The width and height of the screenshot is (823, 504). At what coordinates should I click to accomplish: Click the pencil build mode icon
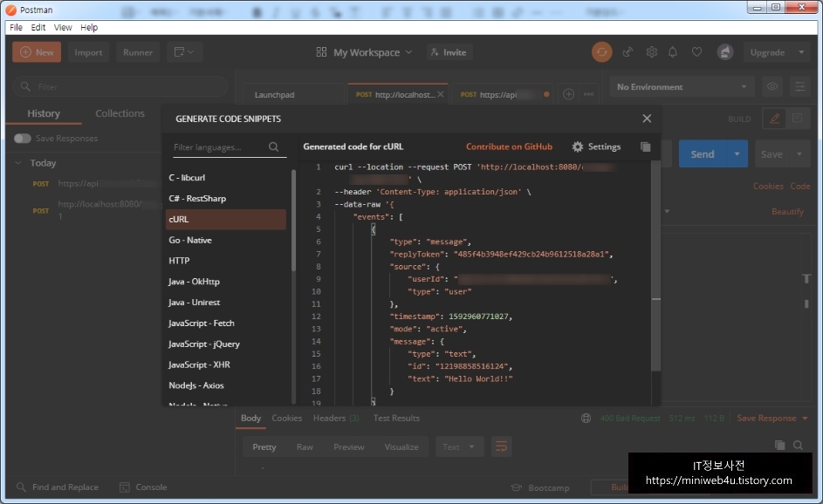click(x=774, y=119)
